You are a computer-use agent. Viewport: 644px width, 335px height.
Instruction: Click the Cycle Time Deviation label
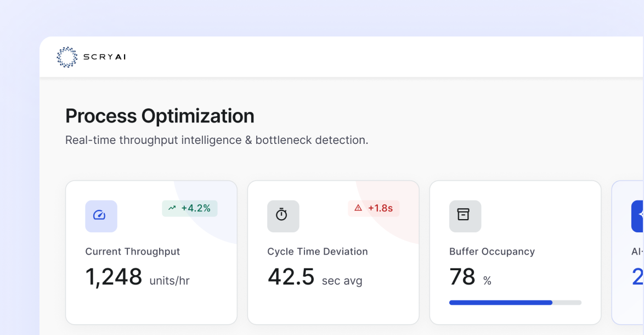point(318,252)
